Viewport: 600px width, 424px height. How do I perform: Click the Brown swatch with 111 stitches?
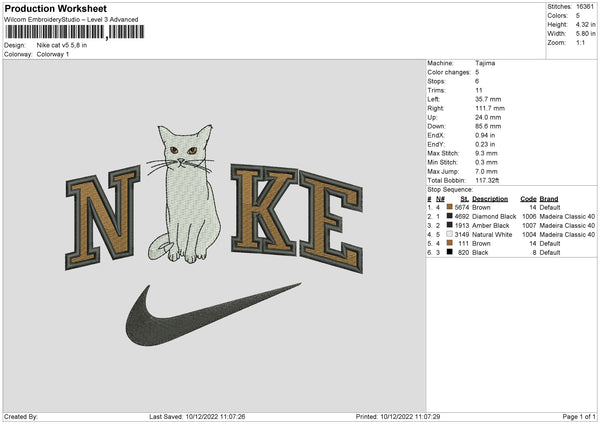[450, 243]
